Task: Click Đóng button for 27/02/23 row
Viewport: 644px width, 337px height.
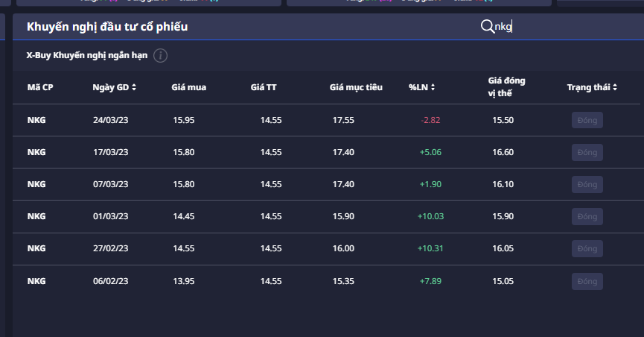Action: pos(587,248)
